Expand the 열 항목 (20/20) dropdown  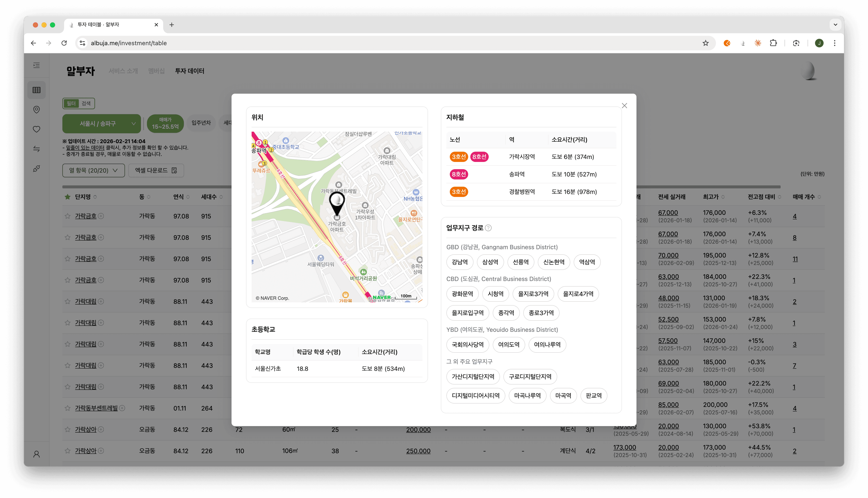coord(93,170)
